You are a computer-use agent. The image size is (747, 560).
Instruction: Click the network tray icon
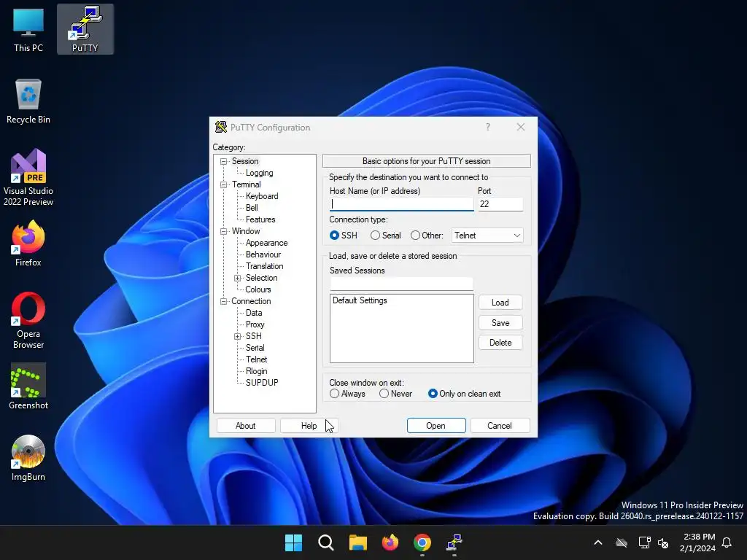[645, 542]
